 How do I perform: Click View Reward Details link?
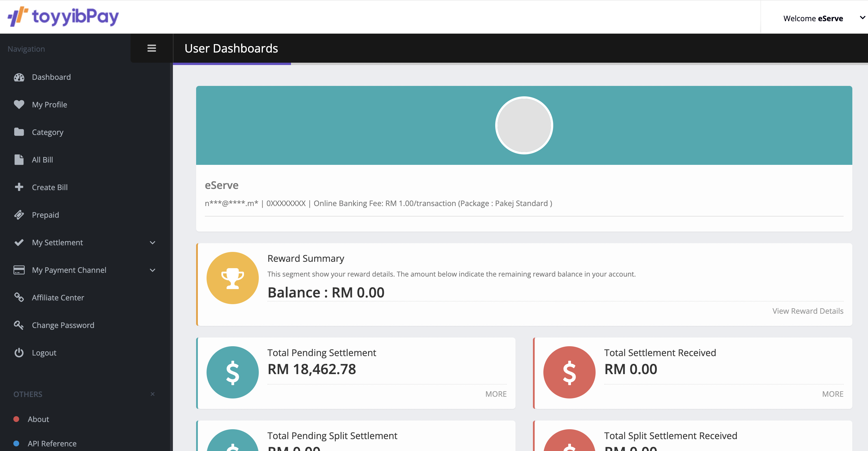[808, 311]
